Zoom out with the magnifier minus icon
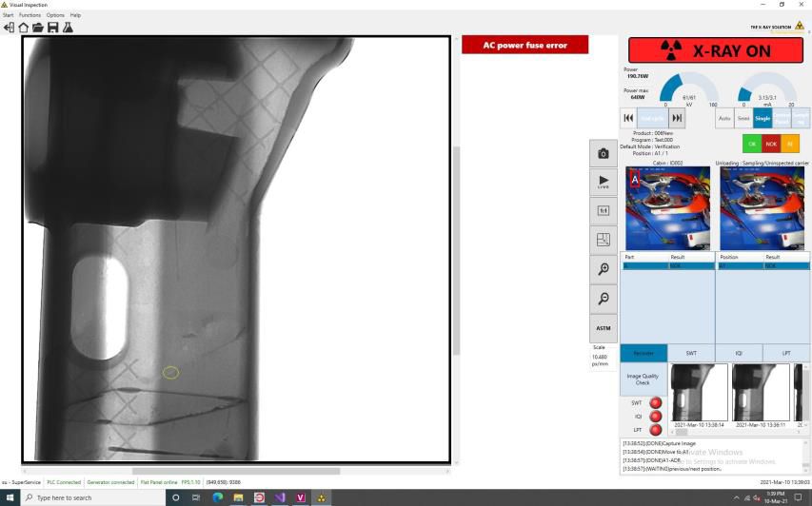Screen dimensions: 812x506 click(x=603, y=299)
